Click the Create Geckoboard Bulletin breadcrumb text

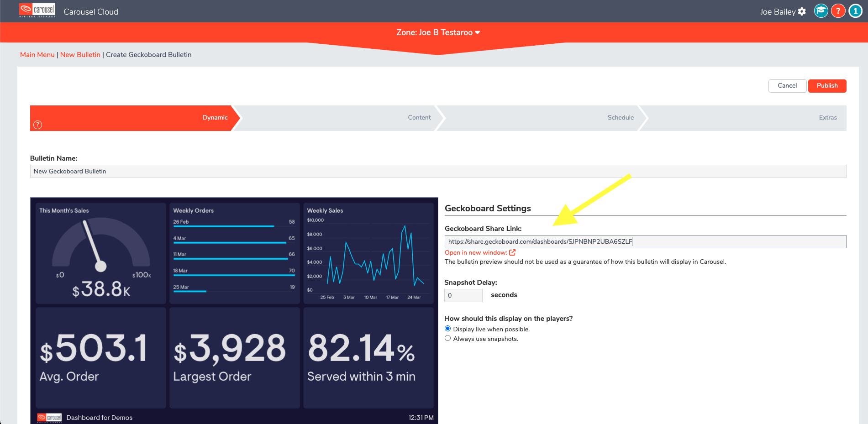point(149,55)
